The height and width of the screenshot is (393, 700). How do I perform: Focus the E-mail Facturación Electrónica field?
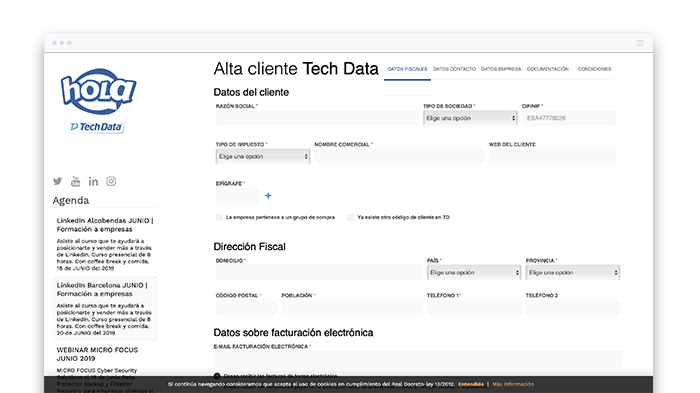tap(418, 359)
